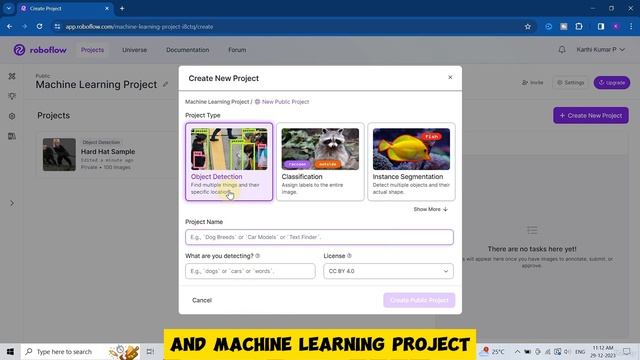640x360 pixels.
Task: Open the tab search dropdown arrow
Action: pyautogui.click(x=9, y=8)
